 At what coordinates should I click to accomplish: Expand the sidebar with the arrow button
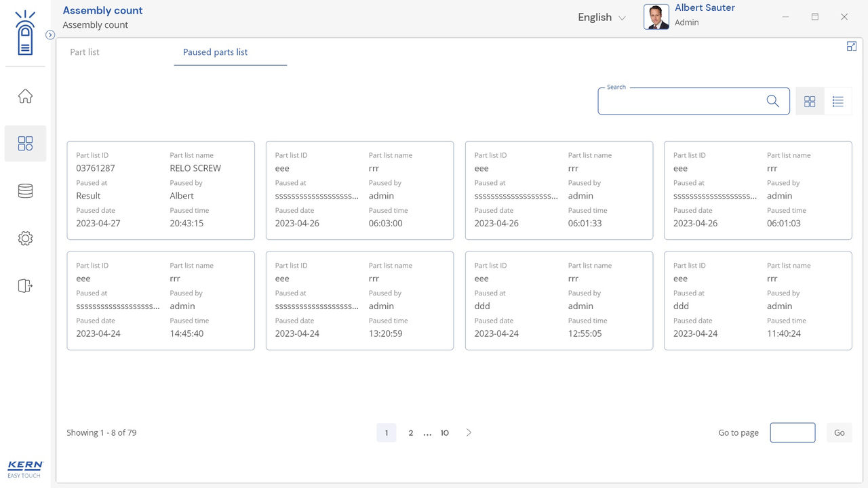(50, 35)
